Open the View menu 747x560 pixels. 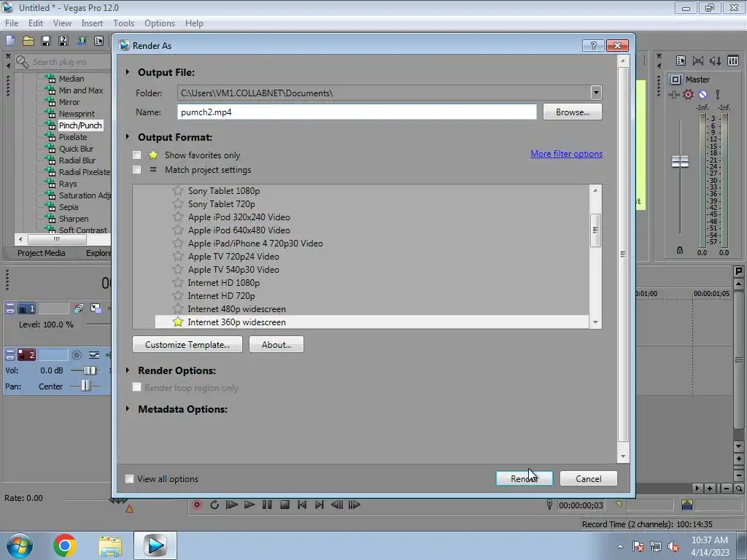tap(62, 23)
